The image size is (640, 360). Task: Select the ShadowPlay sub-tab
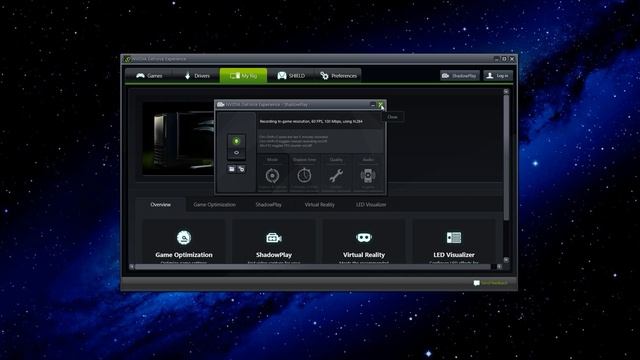coord(268,204)
